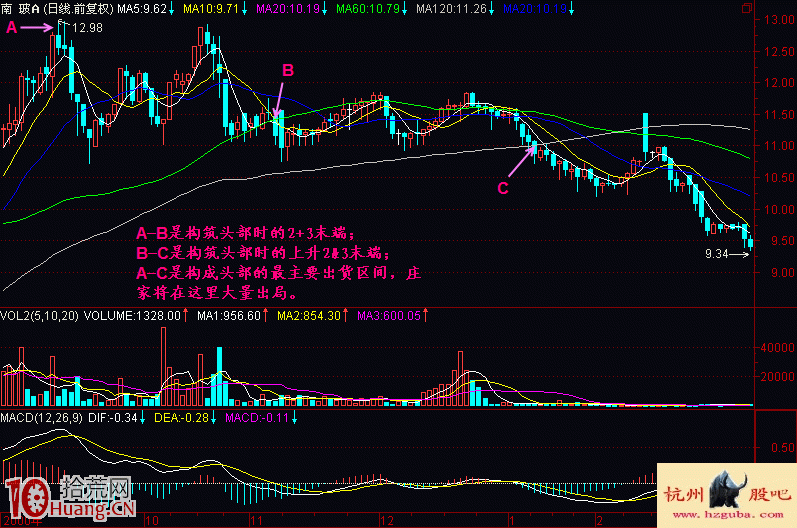Click month 10 on the date axis
Viewport: 797px width, 528px height.
(151, 520)
